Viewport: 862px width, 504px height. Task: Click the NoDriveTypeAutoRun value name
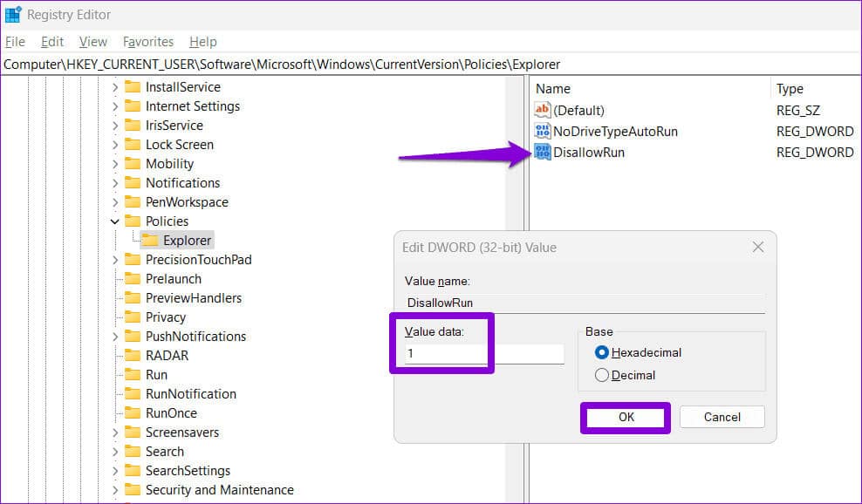click(615, 132)
